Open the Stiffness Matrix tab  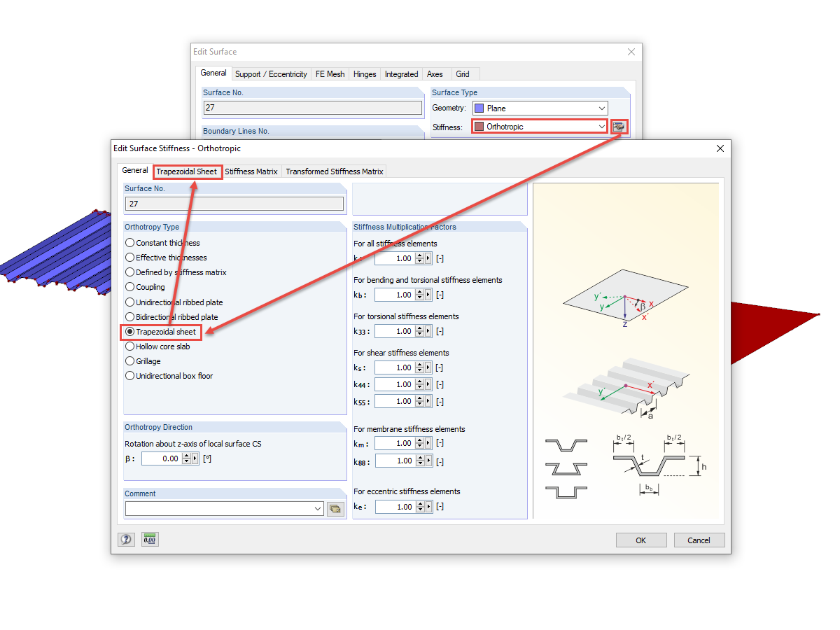[251, 171]
